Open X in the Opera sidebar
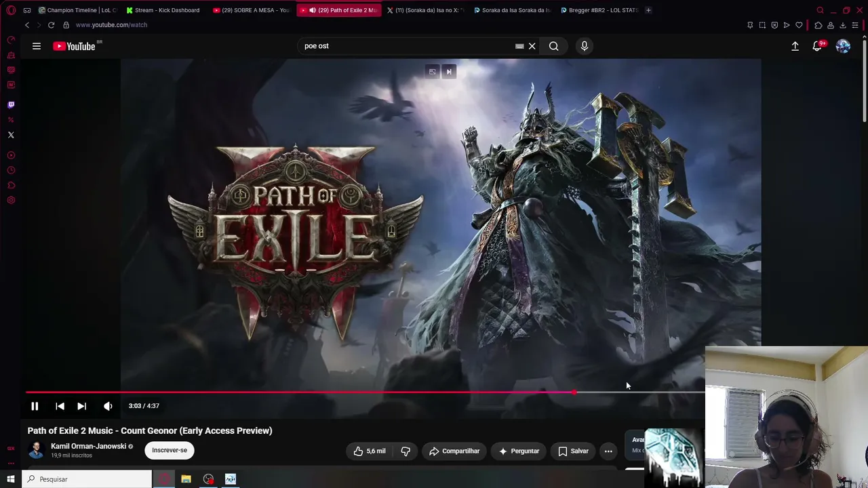The height and width of the screenshot is (488, 868). [11, 135]
